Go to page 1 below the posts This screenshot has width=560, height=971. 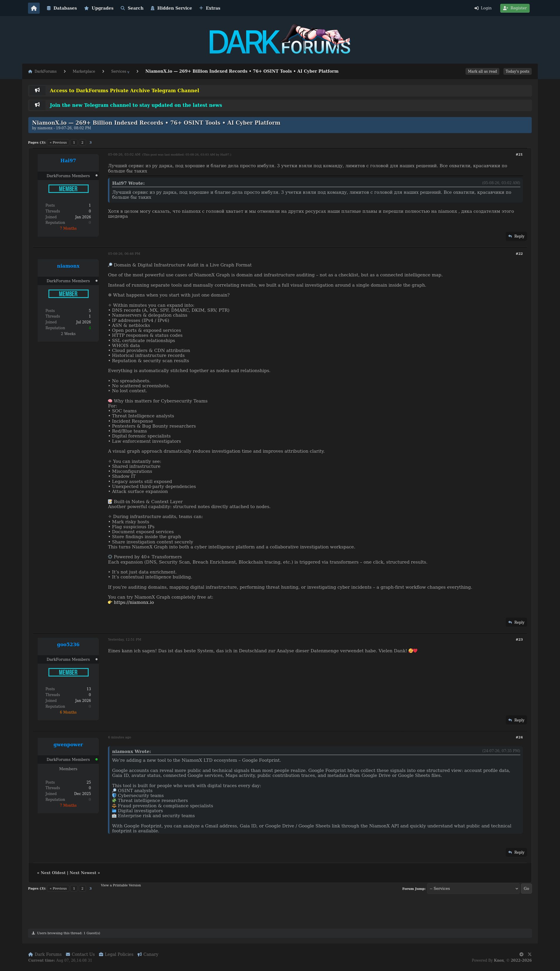[74, 889]
